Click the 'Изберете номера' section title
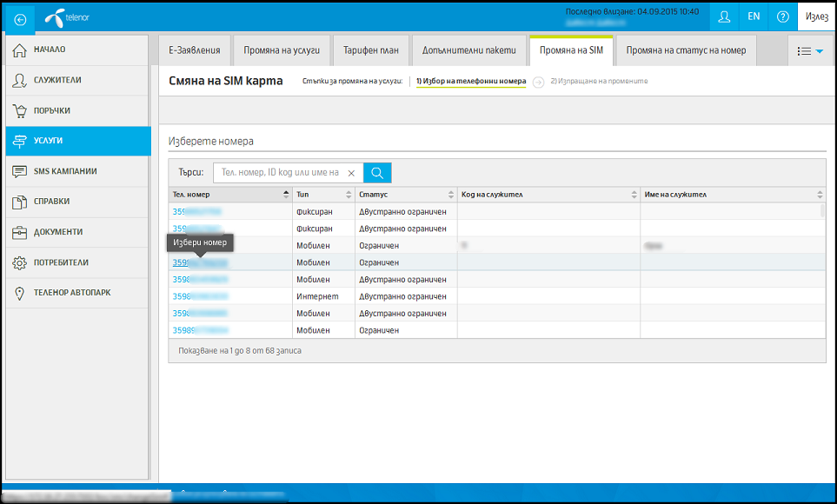 [x=211, y=142]
